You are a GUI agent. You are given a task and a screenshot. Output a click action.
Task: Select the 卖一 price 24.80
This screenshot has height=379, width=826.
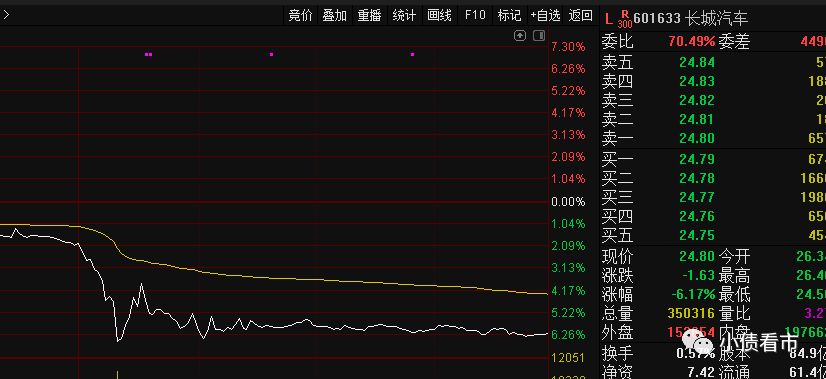coord(697,138)
